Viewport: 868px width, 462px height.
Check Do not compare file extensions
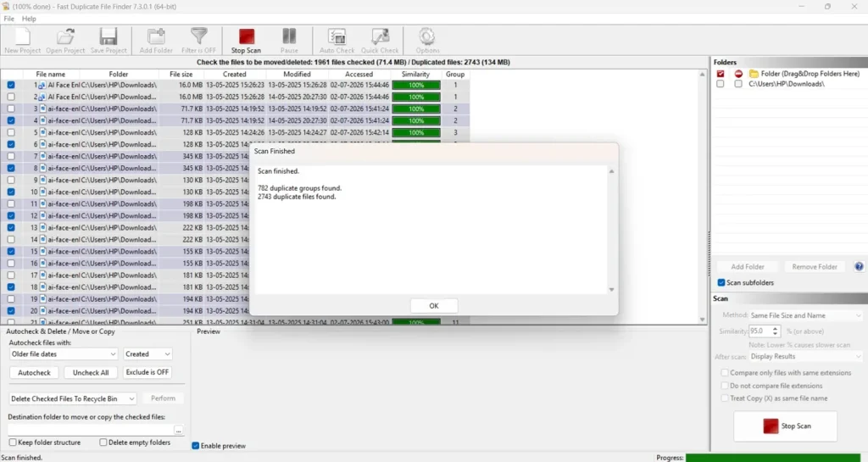(725, 386)
